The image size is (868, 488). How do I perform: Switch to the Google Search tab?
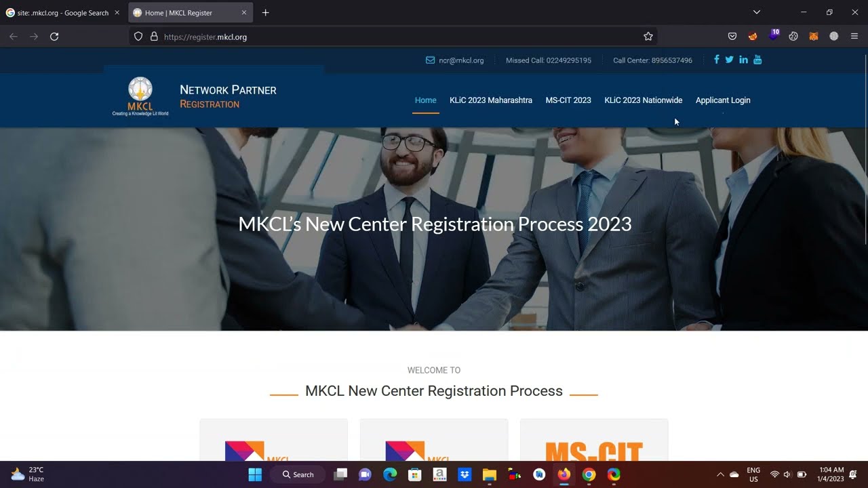pos(63,13)
